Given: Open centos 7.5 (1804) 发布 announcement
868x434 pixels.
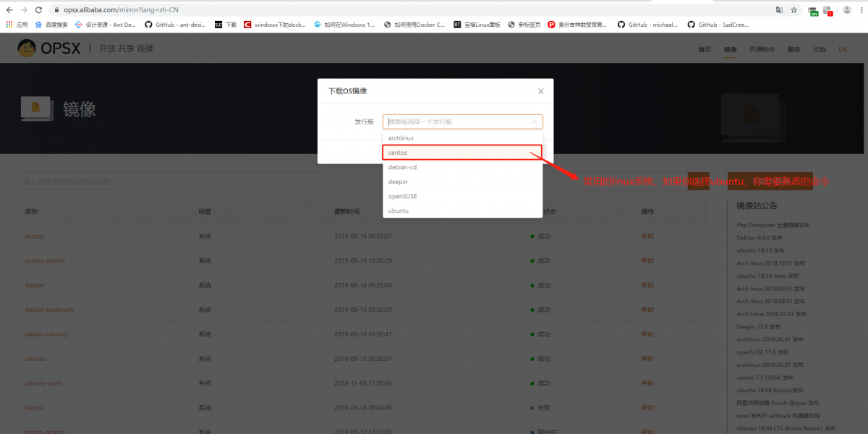Looking at the screenshot, I should tap(765, 377).
